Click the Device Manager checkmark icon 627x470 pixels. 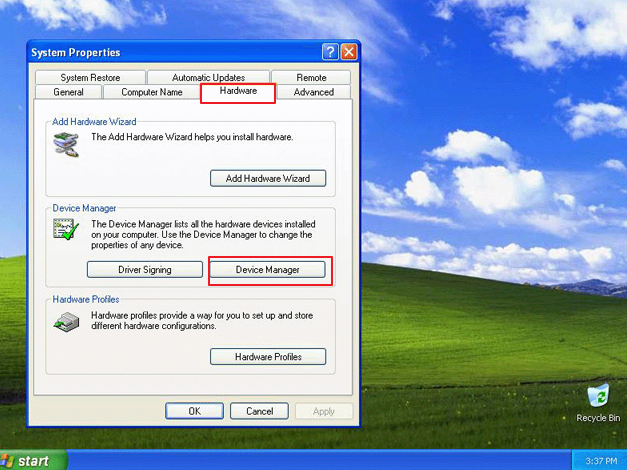tap(66, 229)
